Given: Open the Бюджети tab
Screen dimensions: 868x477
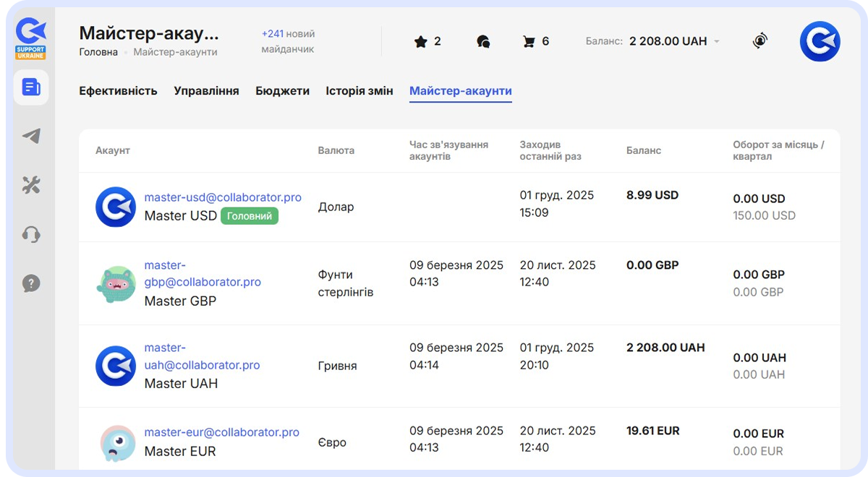Looking at the screenshot, I should pos(282,91).
